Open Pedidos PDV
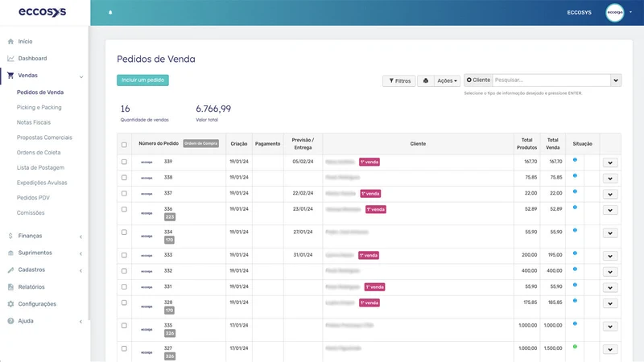 click(33, 198)
